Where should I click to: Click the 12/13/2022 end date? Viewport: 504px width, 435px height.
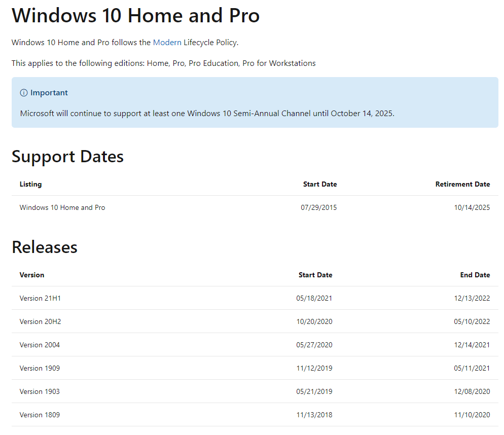(472, 298)
